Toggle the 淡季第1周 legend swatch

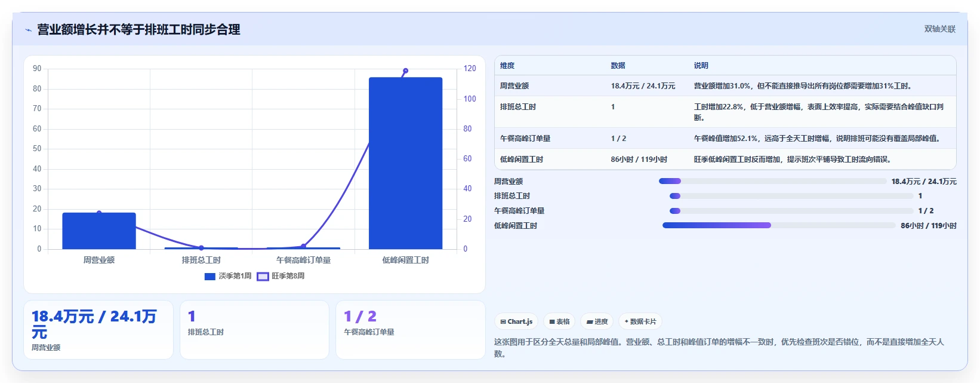(x=209, y=276)
